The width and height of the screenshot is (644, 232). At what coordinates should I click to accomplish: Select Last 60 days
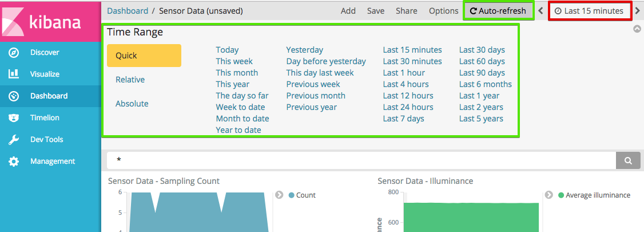pyautogui.click(x=482, y=61)
